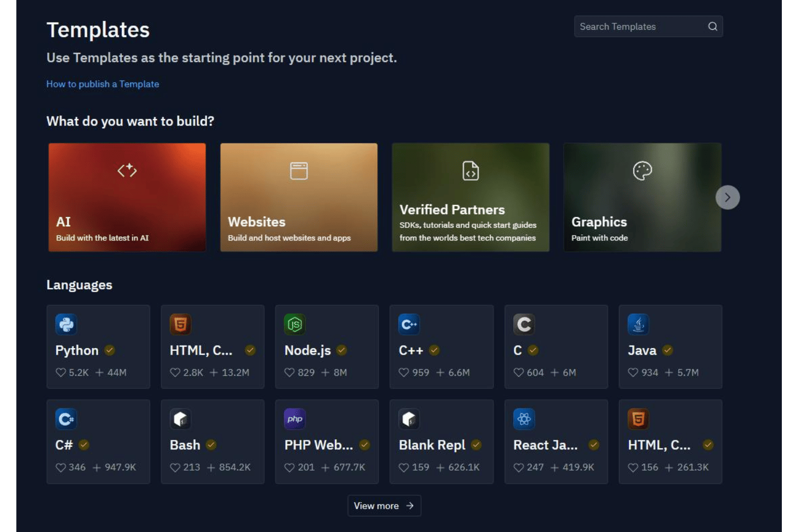
Task: Like the Java template via heart icon
Action: coord(633,372)
